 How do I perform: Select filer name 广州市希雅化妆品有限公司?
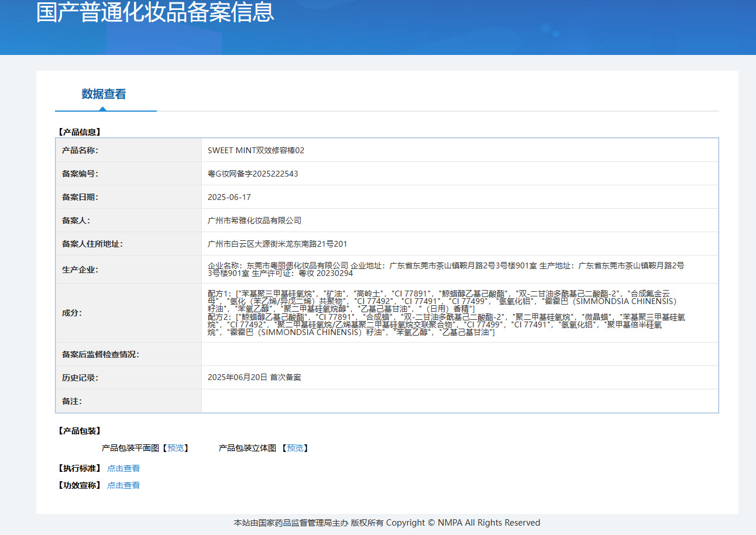point(255,220)
